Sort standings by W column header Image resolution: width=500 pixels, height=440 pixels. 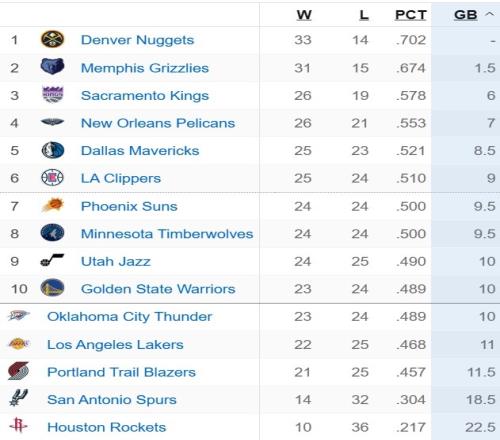pyautogui.click(x=304, y=15)
